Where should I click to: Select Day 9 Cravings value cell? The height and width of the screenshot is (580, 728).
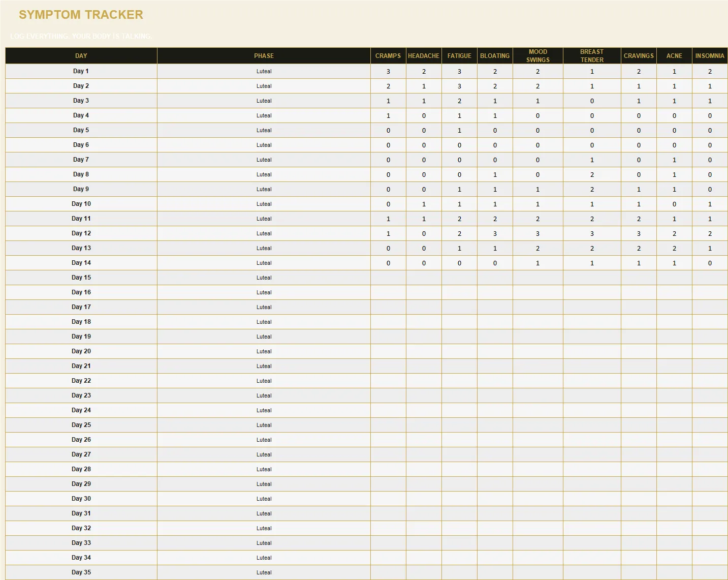[x=639, y=189]
